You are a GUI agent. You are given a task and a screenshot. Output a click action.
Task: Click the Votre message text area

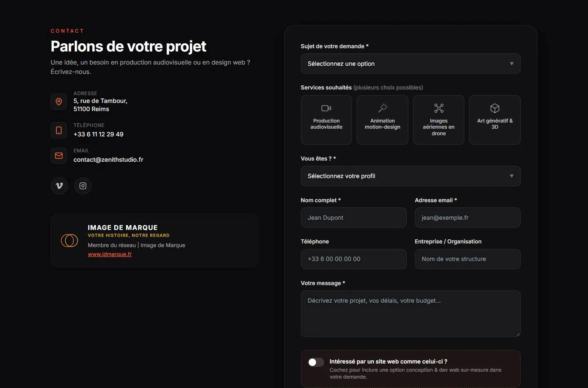410,314
